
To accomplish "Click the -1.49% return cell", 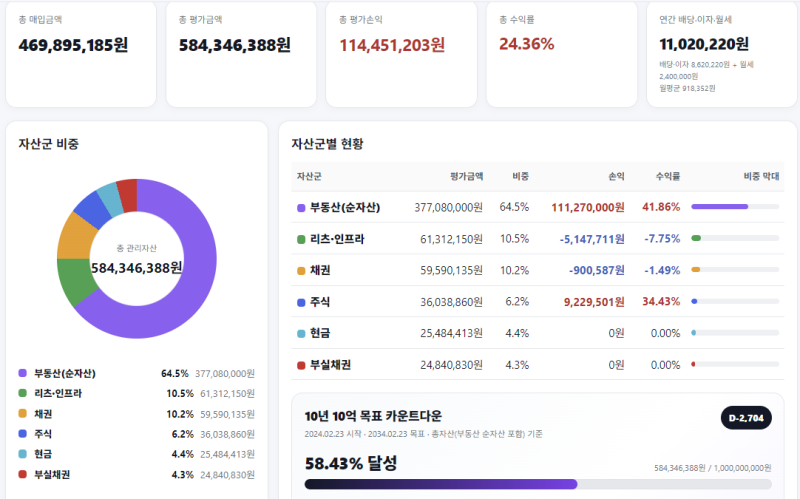I will click(662, 270).
